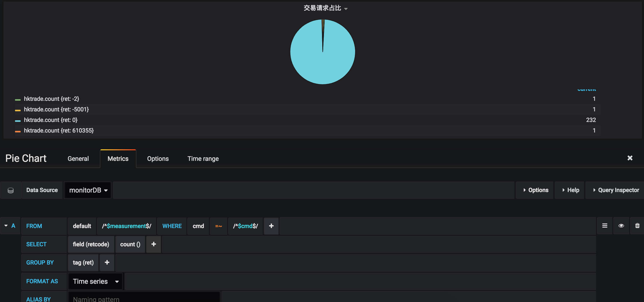Switch to the Options tab

tap(158, 158)
